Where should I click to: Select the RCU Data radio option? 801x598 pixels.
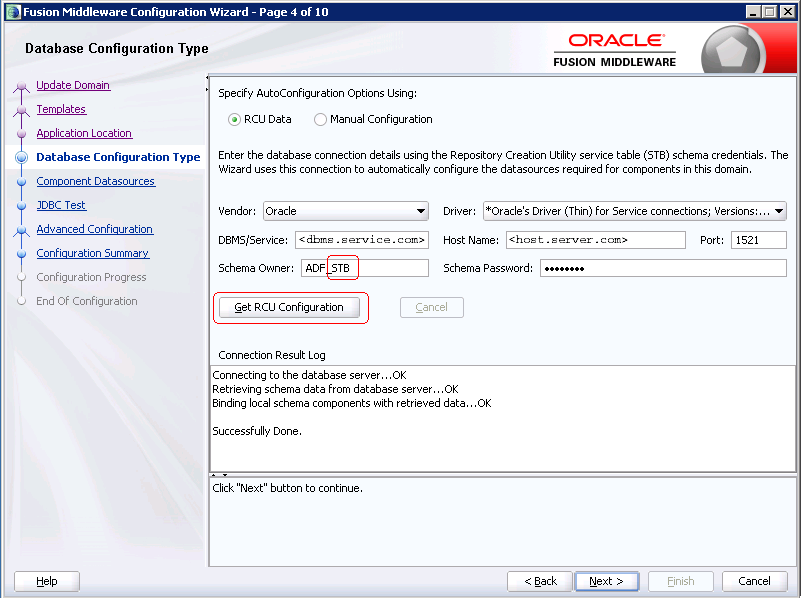[234, 119]
